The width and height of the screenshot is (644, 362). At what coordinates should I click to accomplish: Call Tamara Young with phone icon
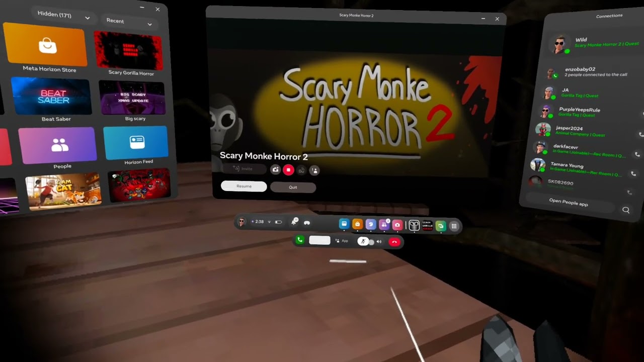point(633,174)
